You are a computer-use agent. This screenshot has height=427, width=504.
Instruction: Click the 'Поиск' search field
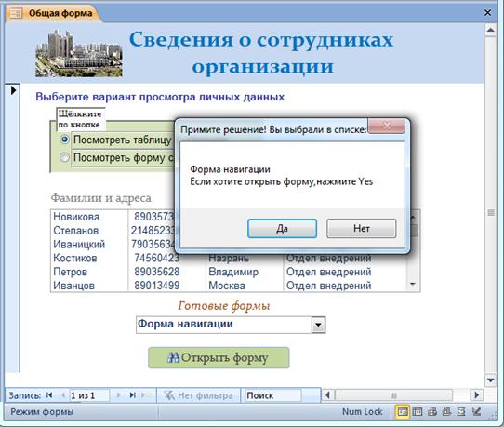click(273, 395)
